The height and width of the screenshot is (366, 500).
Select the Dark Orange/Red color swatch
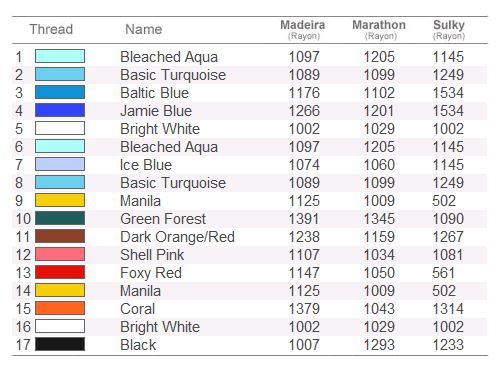tap(60, 236)
